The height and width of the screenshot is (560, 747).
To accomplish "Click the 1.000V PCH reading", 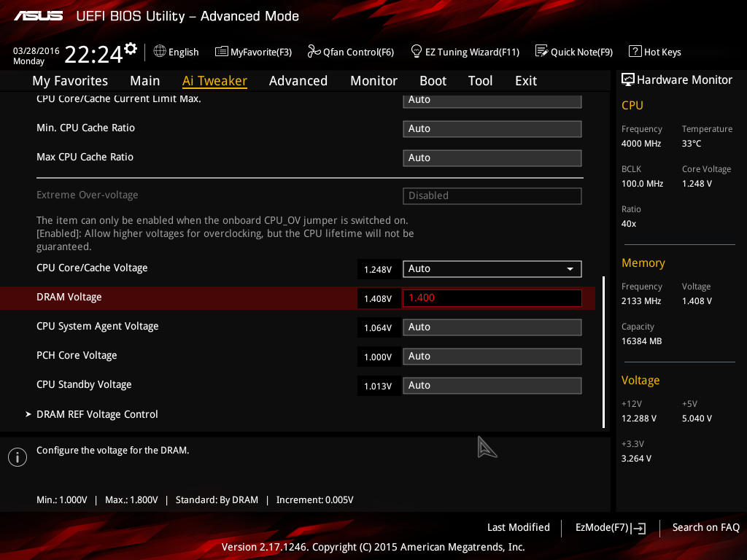I will 379,357.
